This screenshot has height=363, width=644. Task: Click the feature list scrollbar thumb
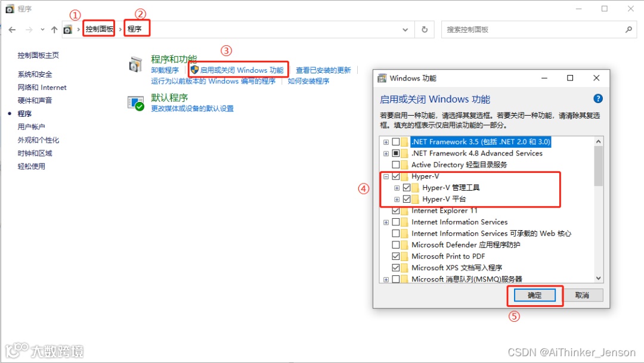[599, 166]
